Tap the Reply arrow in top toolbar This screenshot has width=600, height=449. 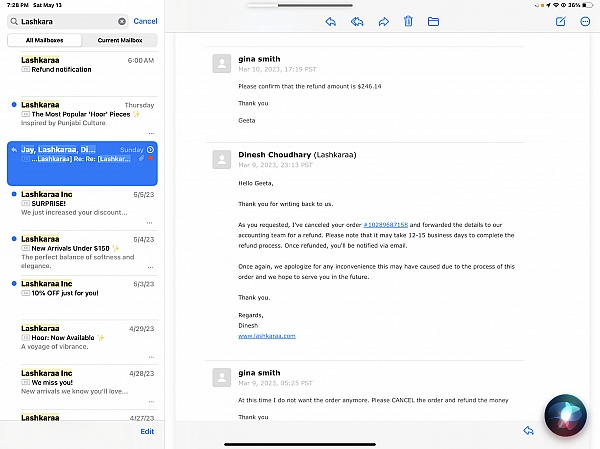click(x=330, y=21)
